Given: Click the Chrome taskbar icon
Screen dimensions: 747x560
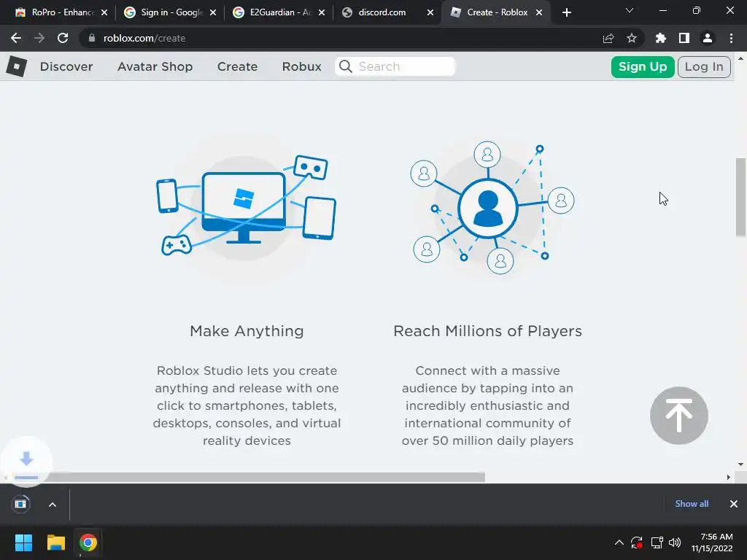Looking at the screenshot, I should [x=88, y=542].
